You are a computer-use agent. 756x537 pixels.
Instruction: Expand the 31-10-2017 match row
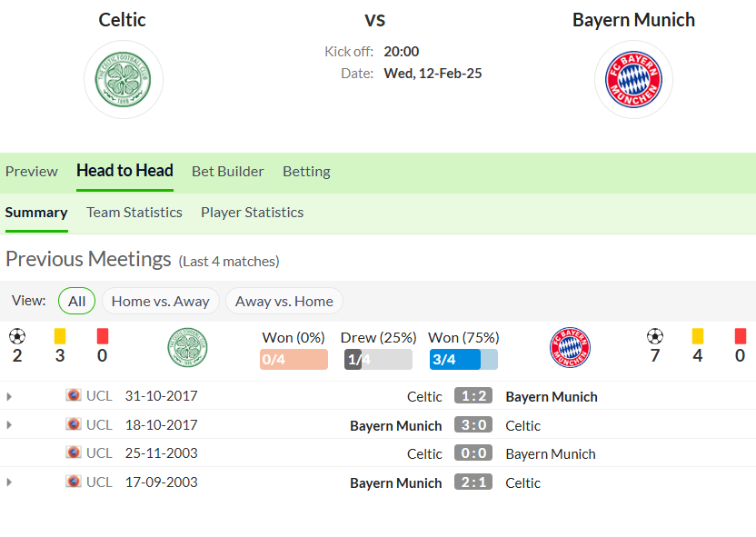point(9,397)
